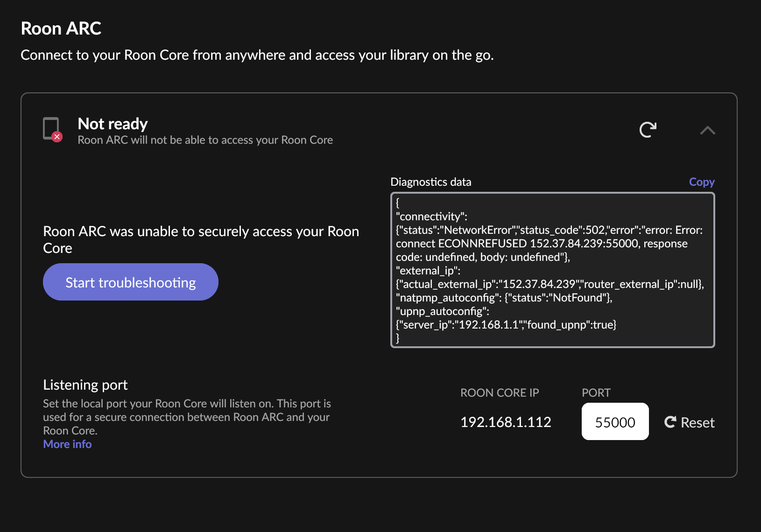Reset the listening port
Viewport: 761px width, 532px height.
click(x=690, y=422)
